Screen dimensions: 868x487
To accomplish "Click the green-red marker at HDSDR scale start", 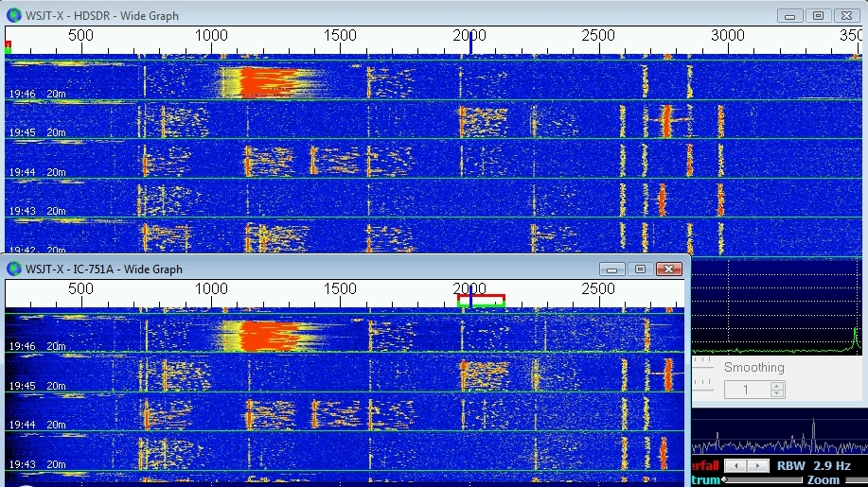I will point(9,45).
